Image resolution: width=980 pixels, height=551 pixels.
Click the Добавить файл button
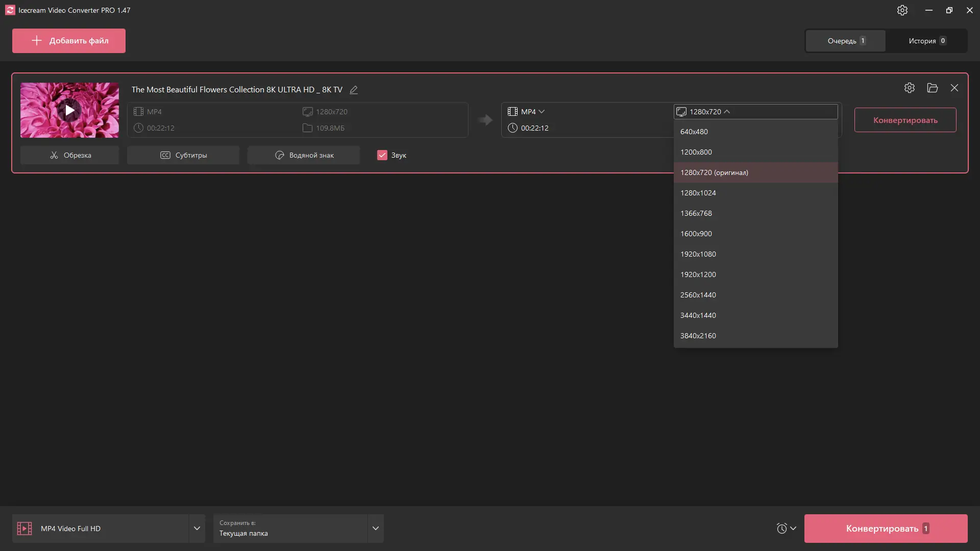tap(69, 41)
